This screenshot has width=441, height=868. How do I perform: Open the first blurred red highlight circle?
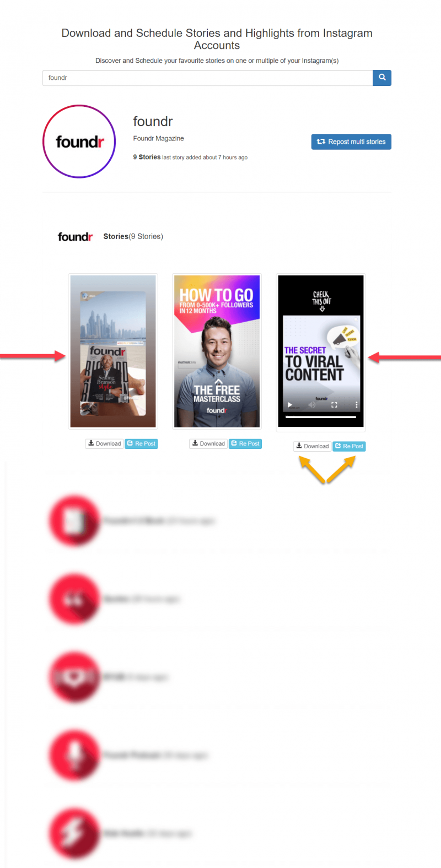[74, 520]
